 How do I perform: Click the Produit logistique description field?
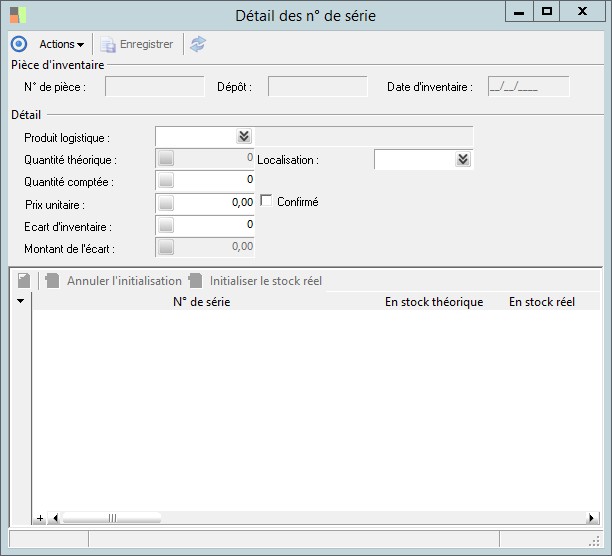click(x=364, y=136)
